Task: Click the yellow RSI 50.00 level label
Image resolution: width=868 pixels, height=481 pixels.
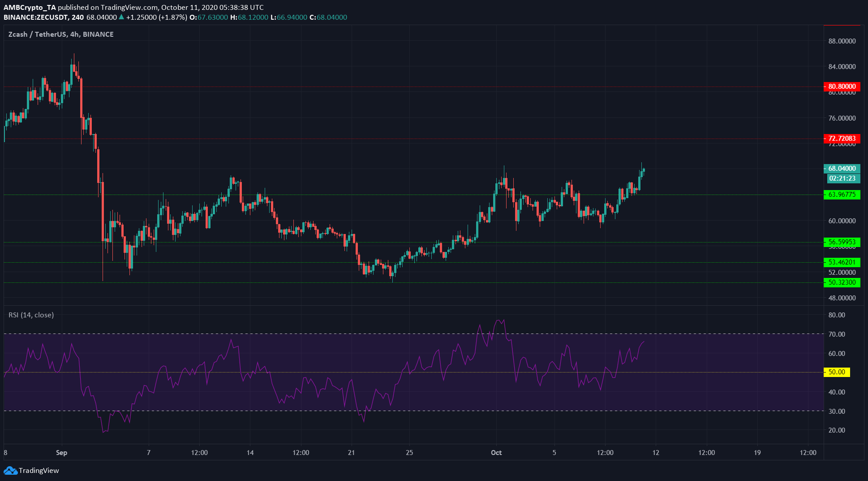Action: click(x=837, y=372)
